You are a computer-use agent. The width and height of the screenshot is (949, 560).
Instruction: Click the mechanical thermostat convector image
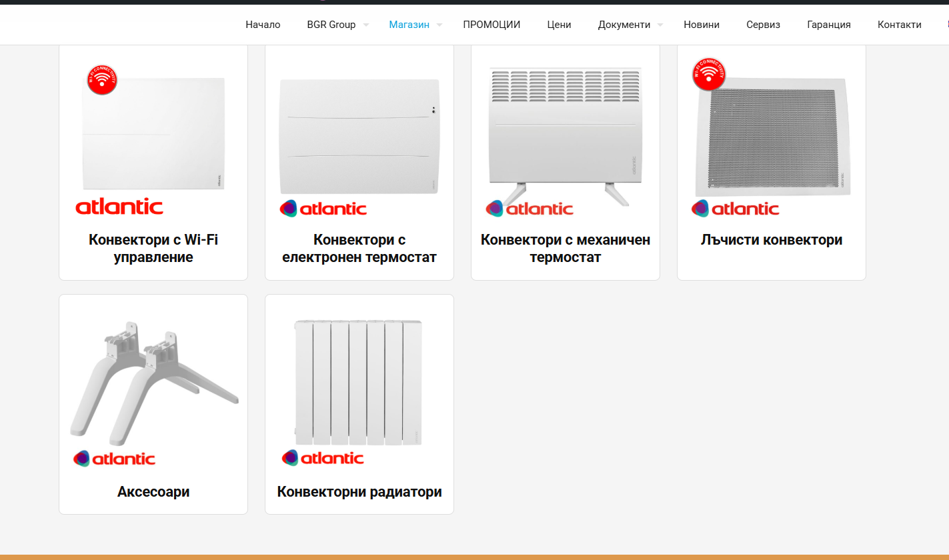(x=566, y=130)
